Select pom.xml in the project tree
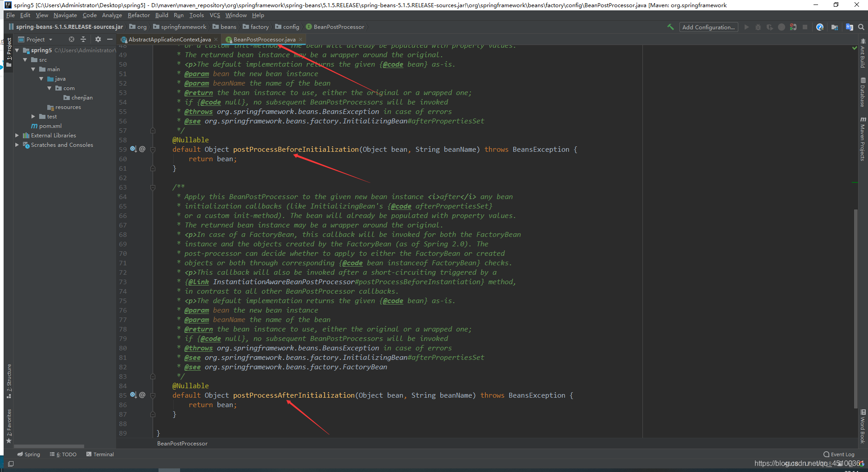The image size is (868, 472). tap(46, 126)
